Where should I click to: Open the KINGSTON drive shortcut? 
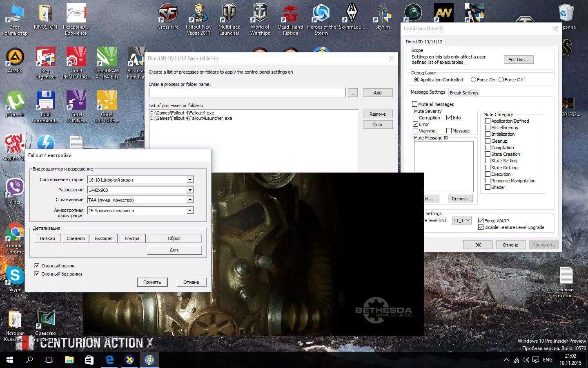45,17
